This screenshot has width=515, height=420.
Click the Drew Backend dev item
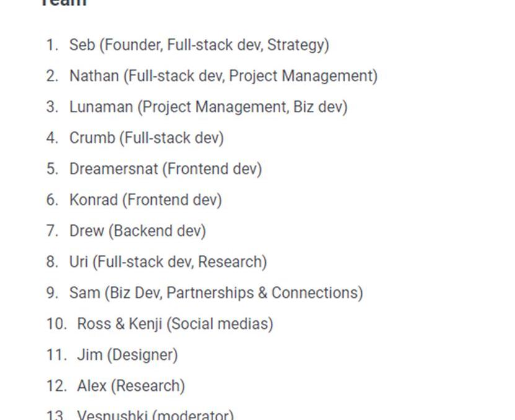(x=138, y=231)
